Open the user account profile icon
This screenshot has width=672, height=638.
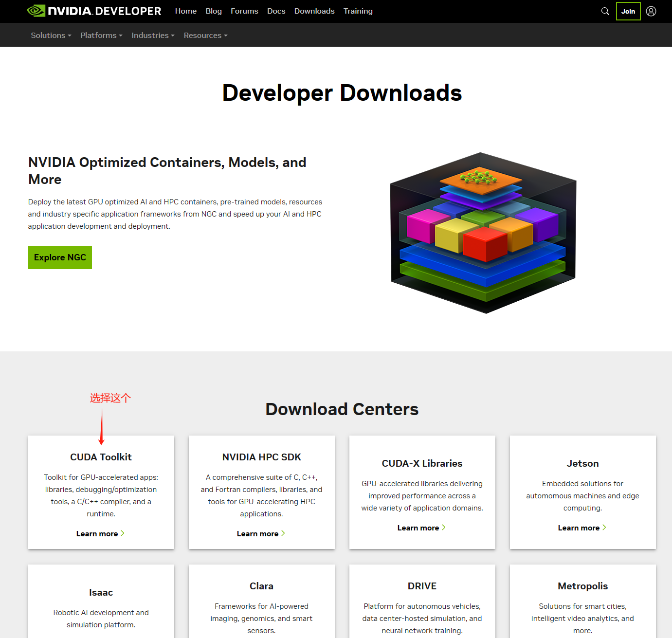651,11
